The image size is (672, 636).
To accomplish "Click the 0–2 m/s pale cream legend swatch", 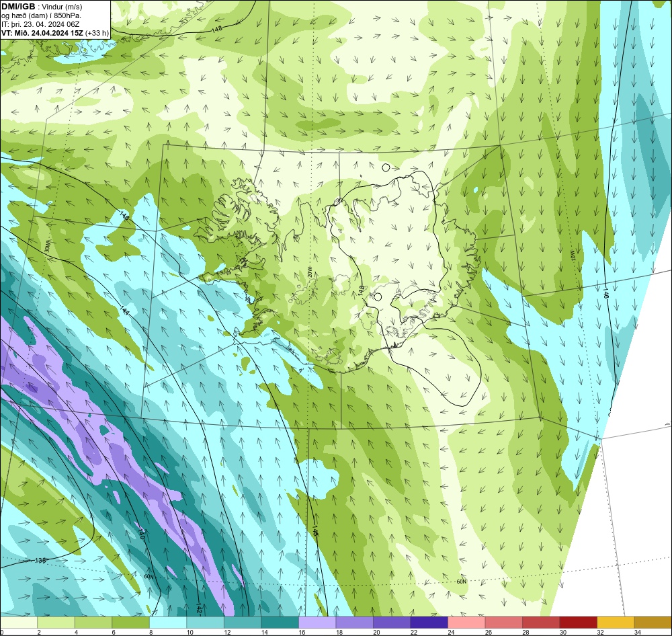I will pyautogui.click(x=19, y=623).
